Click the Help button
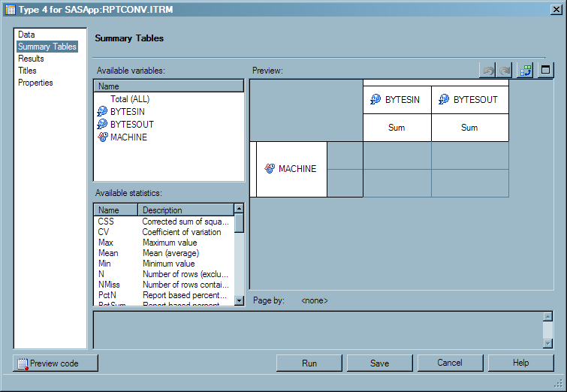Screen dimensions: 567x392 tap(520, 363)
